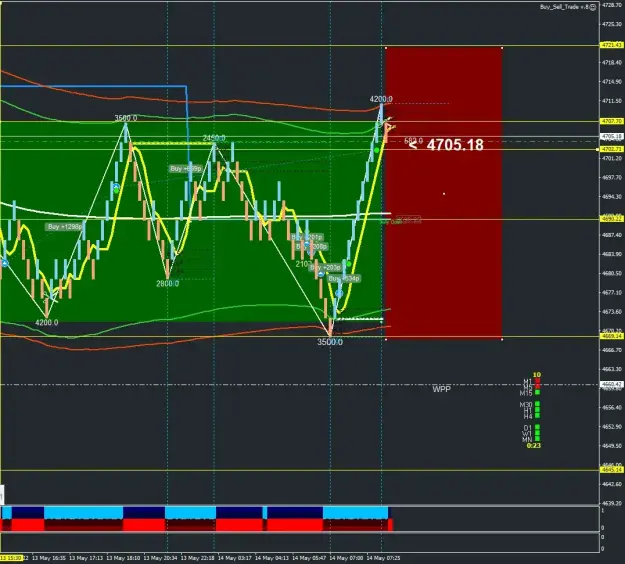The image size is (625, 564).
Task: Click the yellow 4645.14 price level tag
Action: 612,470
